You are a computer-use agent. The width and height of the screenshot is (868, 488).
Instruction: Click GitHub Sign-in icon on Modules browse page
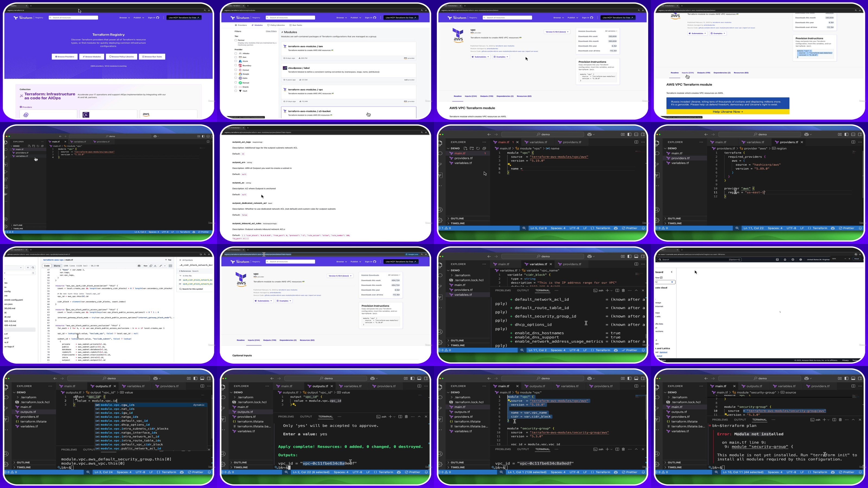pyautogui.click(x=375, y=18)
